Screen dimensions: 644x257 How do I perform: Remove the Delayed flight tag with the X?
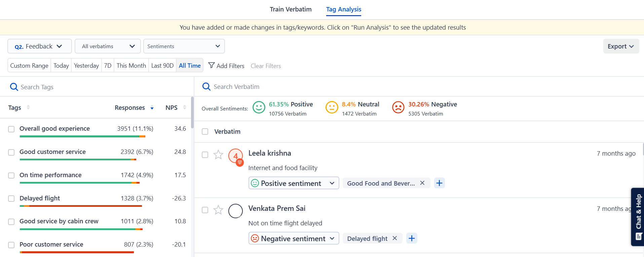click(394, 238)
